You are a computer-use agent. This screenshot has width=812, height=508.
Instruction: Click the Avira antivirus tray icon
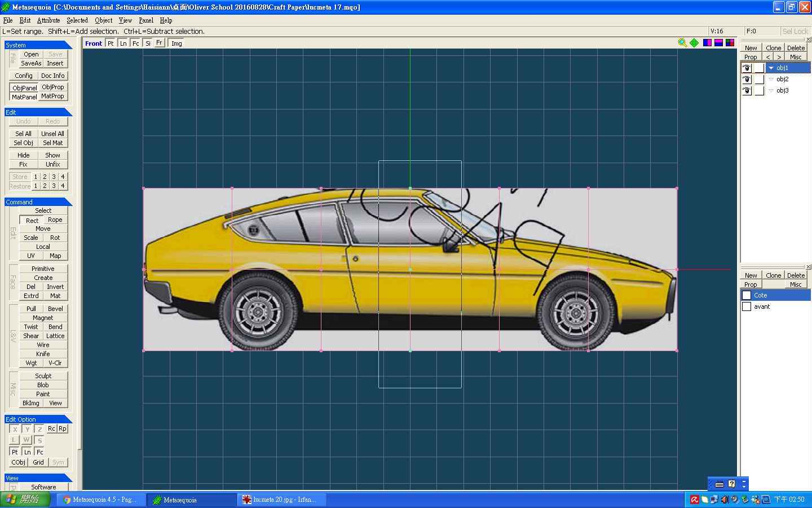(x=695, y=500)
